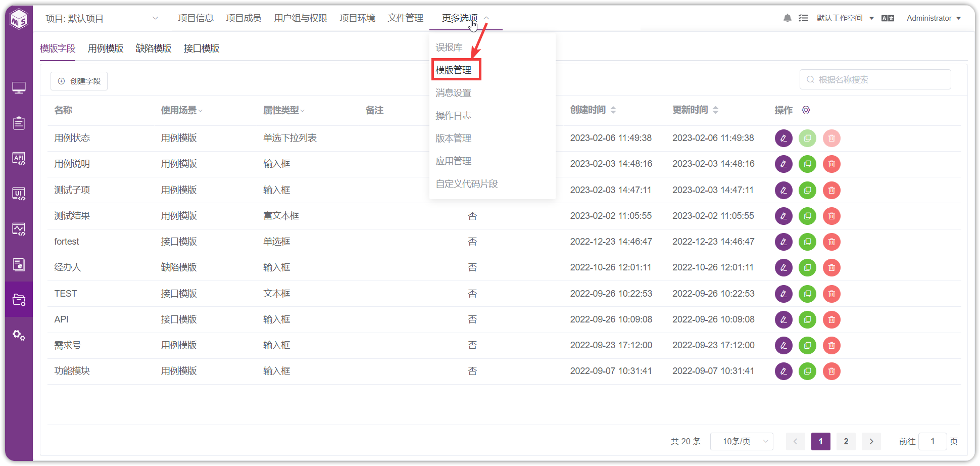Delete the 需求号 field

[831, 345]
